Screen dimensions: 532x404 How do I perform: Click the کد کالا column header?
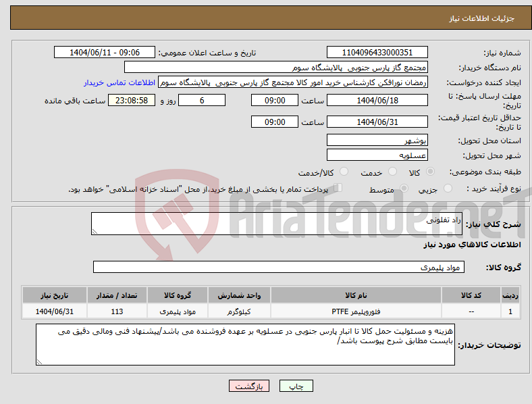pos(471,295)
